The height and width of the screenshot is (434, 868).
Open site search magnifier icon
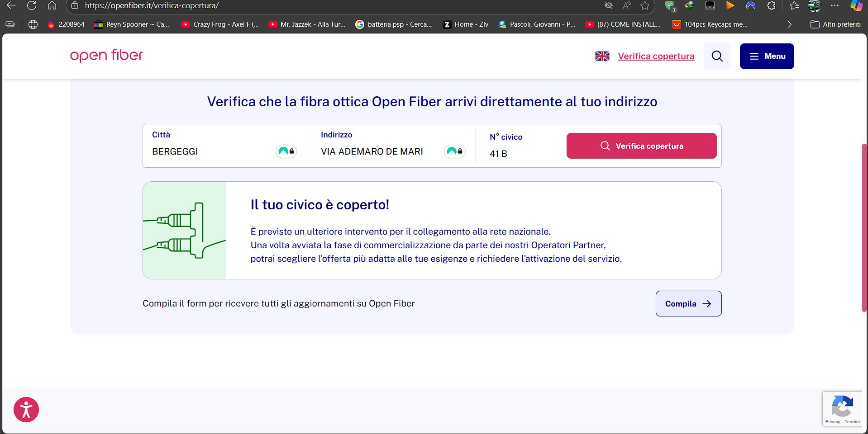coord(717,56)
